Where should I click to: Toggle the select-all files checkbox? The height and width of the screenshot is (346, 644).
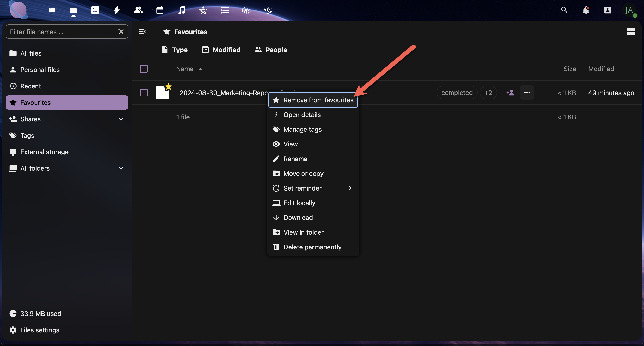[143, 69]
